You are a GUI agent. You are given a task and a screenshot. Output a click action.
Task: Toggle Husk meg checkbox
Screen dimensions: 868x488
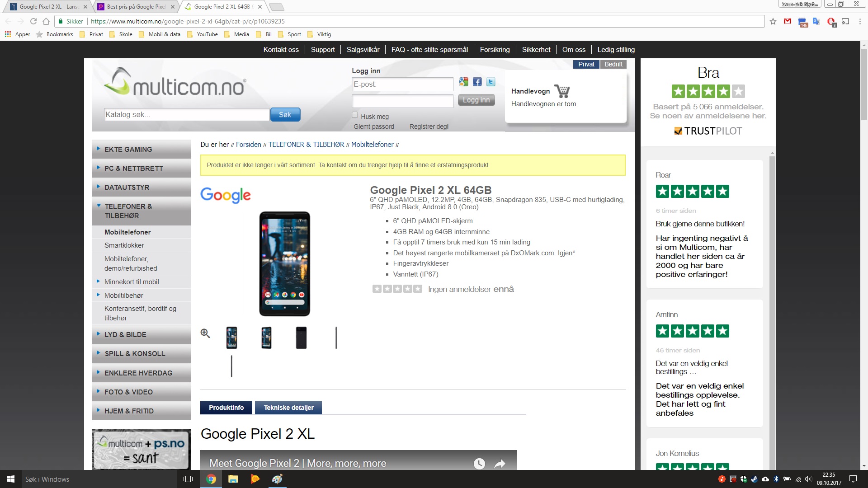355,115
